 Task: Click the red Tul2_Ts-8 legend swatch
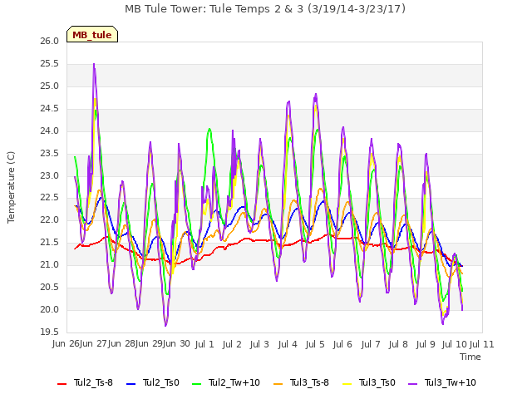coord(62,384)
